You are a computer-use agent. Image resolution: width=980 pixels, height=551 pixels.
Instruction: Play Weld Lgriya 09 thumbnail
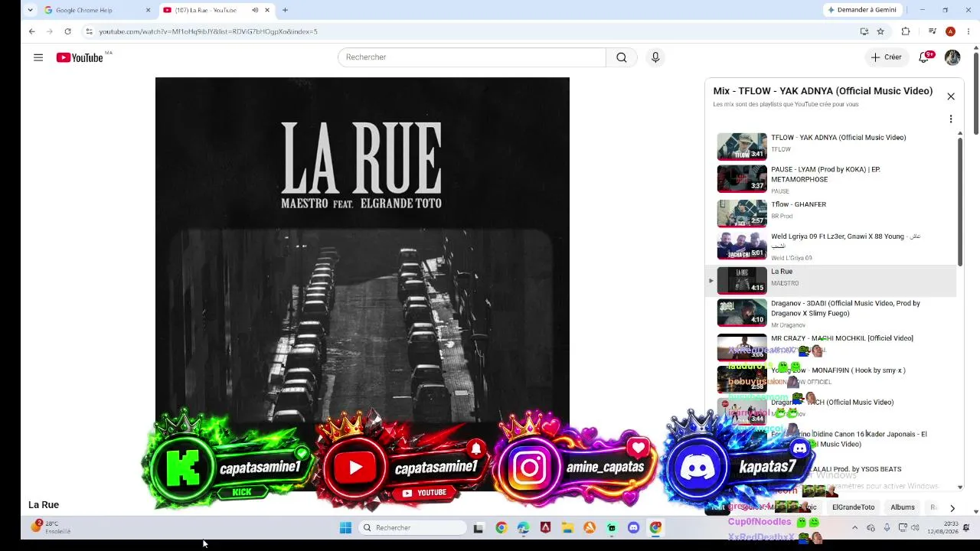point(742,246)
